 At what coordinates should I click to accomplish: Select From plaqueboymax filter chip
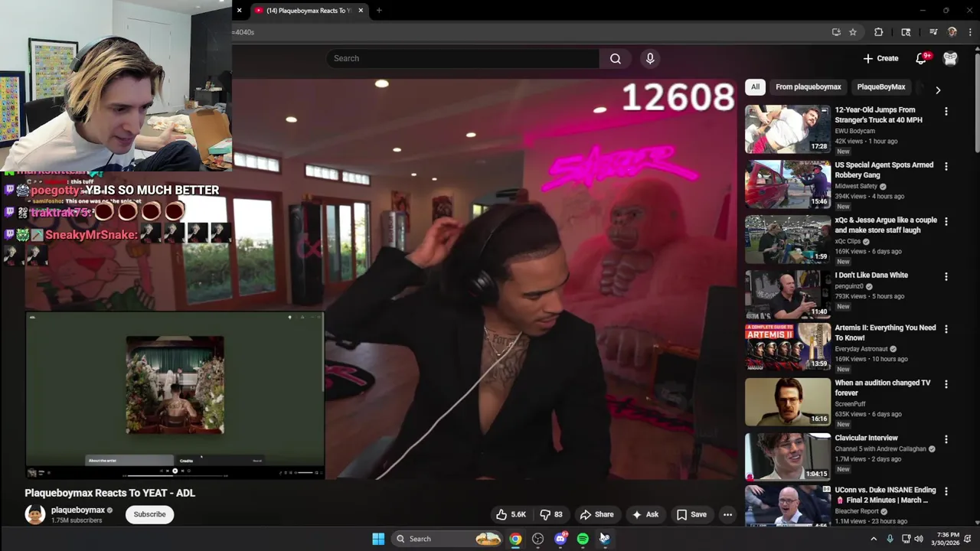[808, 87]
